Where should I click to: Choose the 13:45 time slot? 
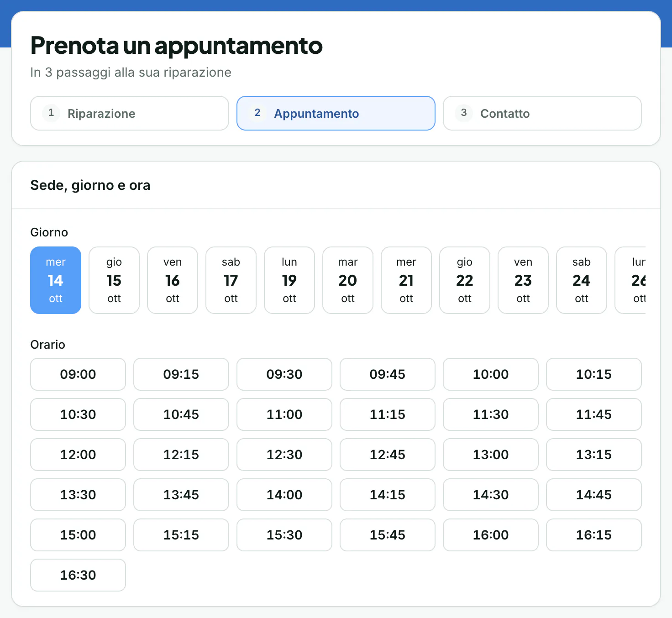point(181,495)
